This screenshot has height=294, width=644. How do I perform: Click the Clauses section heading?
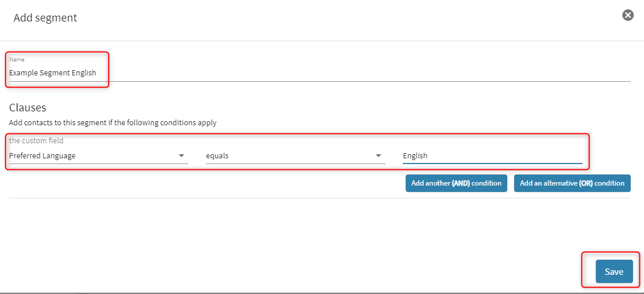[27, 108]
